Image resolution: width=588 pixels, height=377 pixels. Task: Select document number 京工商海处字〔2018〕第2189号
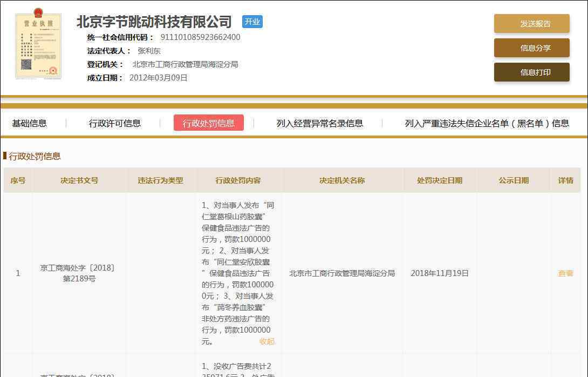click(x=79, y=273)
